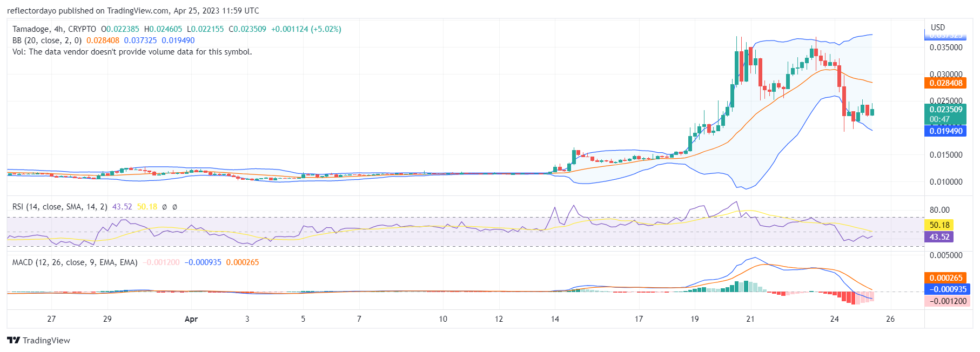Click the BB upper value 0.037325 in legend
Screen dimensions: 980x352
point(140,40)
